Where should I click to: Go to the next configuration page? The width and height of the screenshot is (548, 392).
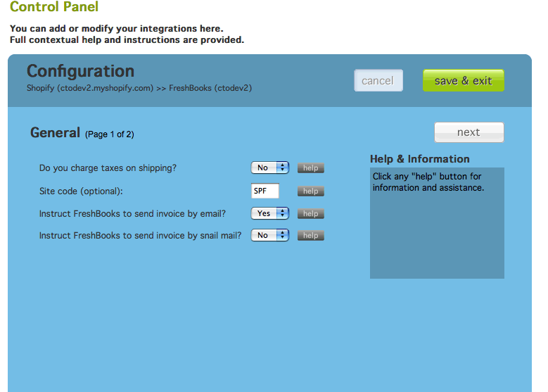click(x=469, y=132)
